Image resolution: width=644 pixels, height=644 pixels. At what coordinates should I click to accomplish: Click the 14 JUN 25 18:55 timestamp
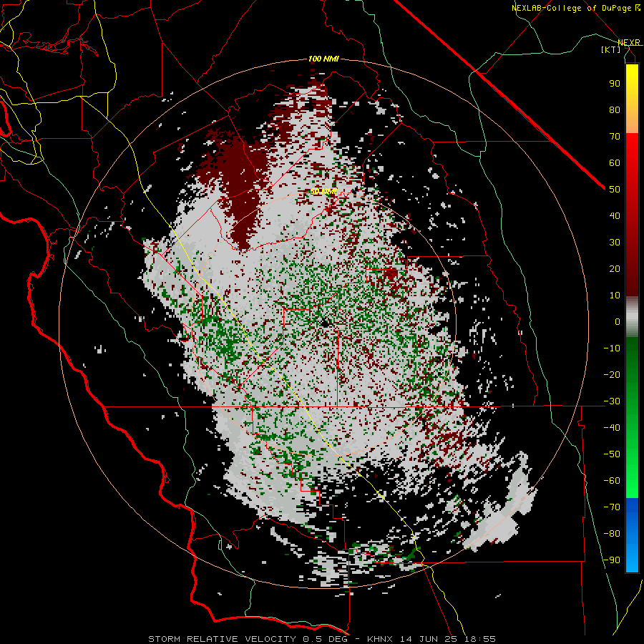tap(449, 639)
